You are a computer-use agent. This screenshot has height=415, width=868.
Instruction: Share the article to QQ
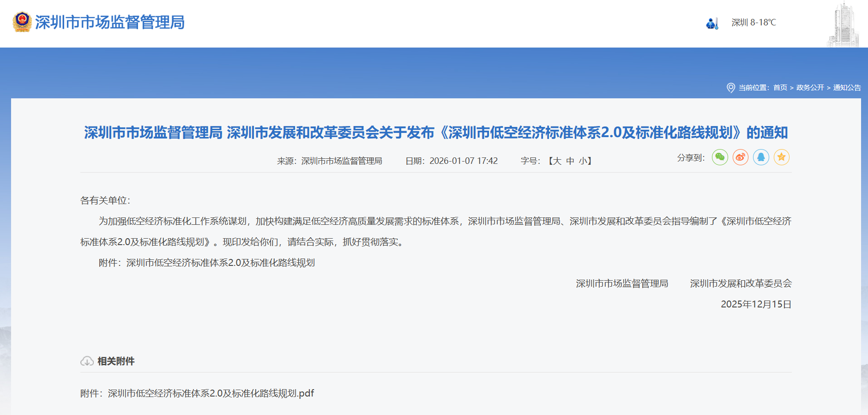(x=761, y=157)
